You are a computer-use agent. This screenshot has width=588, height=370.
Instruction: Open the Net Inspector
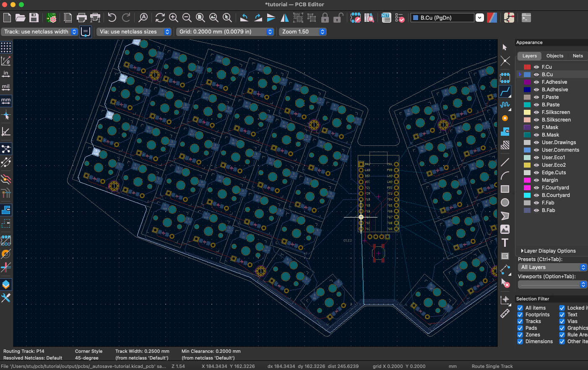click(x=386, y=18)
